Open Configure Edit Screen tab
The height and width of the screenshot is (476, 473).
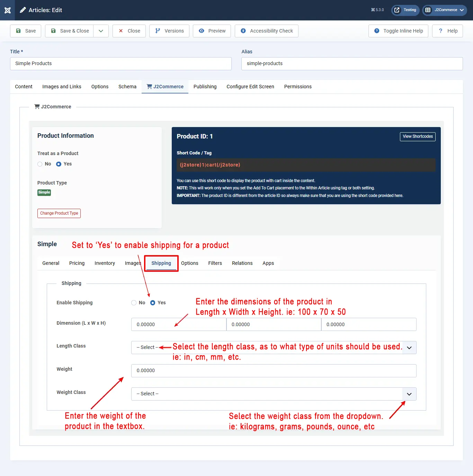click(250, 87)
